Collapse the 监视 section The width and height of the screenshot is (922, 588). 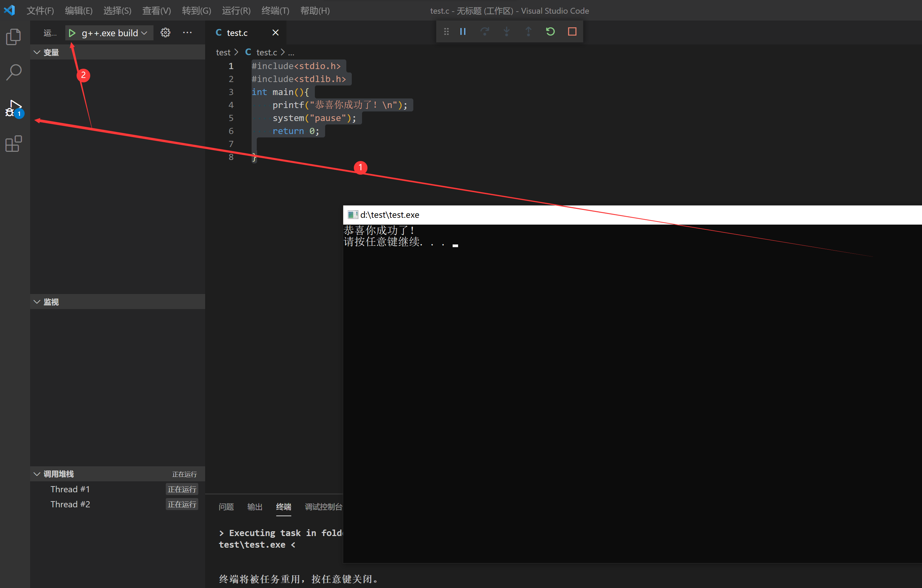[x=37, y=302]
